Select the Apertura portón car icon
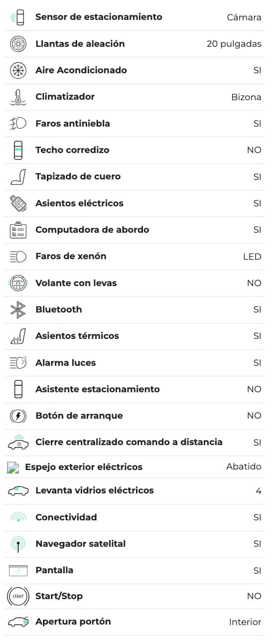This screenshot has height=644, width=273. pos(18,622)
